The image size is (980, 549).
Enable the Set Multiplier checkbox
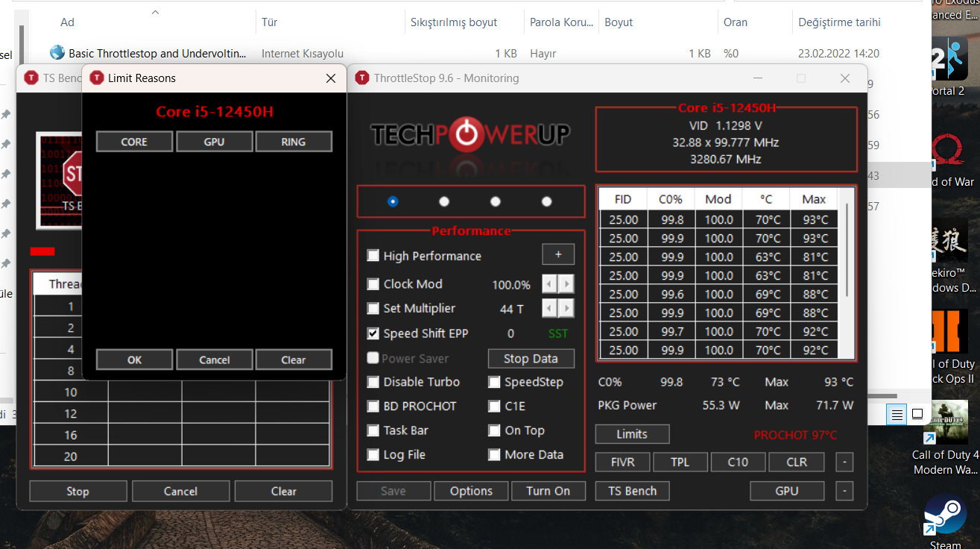373,308
